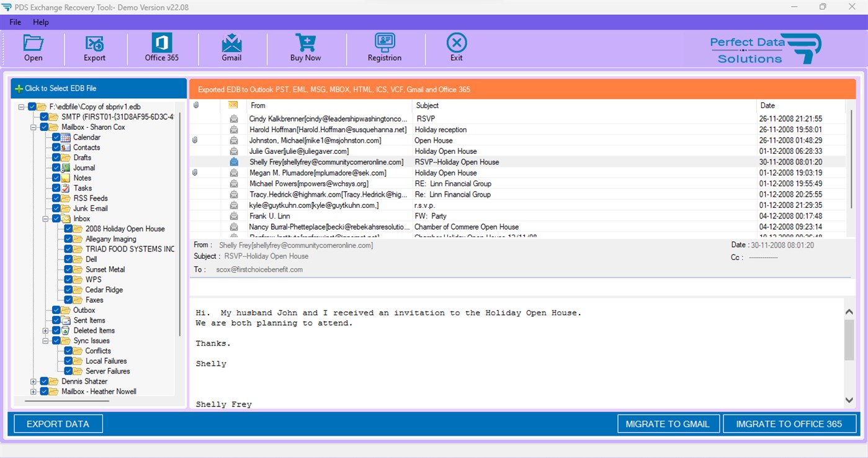868x458 pixels.
Task: Click the MIGRATE TO GMAIL button
Action: click(668, 424)
